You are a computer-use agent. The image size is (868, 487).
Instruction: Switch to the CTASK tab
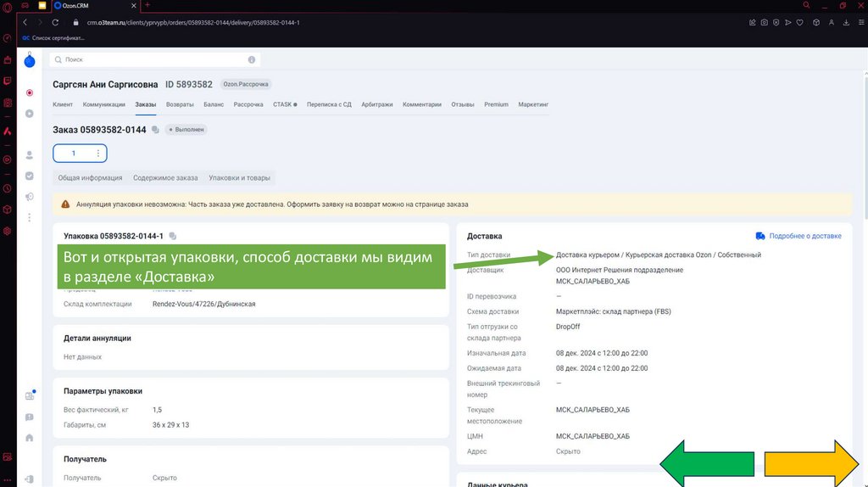pos(285,104)
